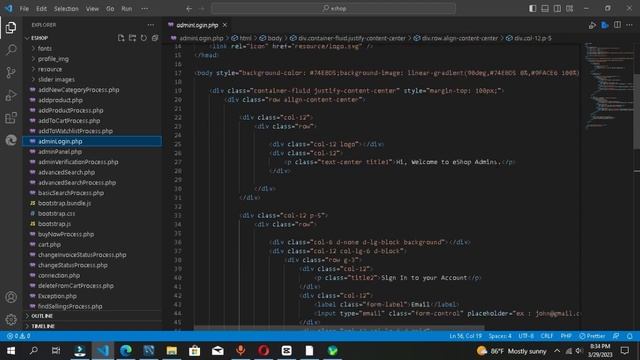Open the Source Control view
The height and width of the screenshot is (360, 640).
pyautogui.click(x=11, y=73)
